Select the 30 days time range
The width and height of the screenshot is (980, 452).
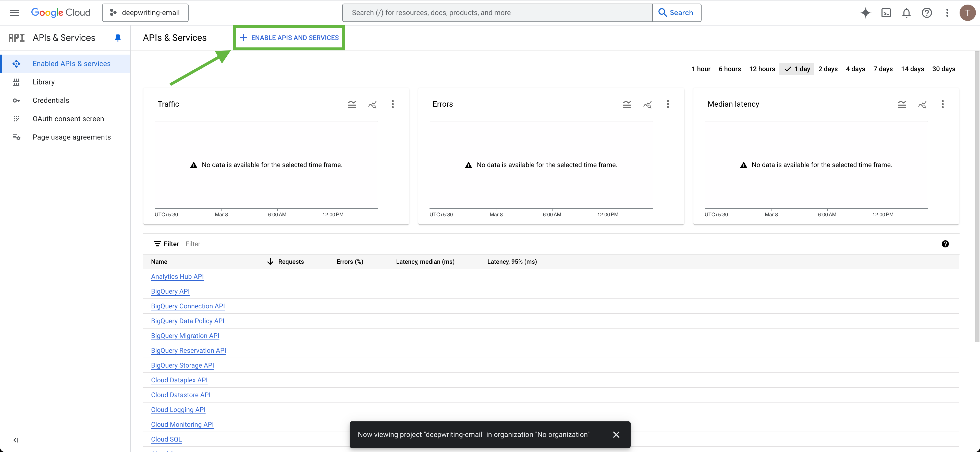944,69
